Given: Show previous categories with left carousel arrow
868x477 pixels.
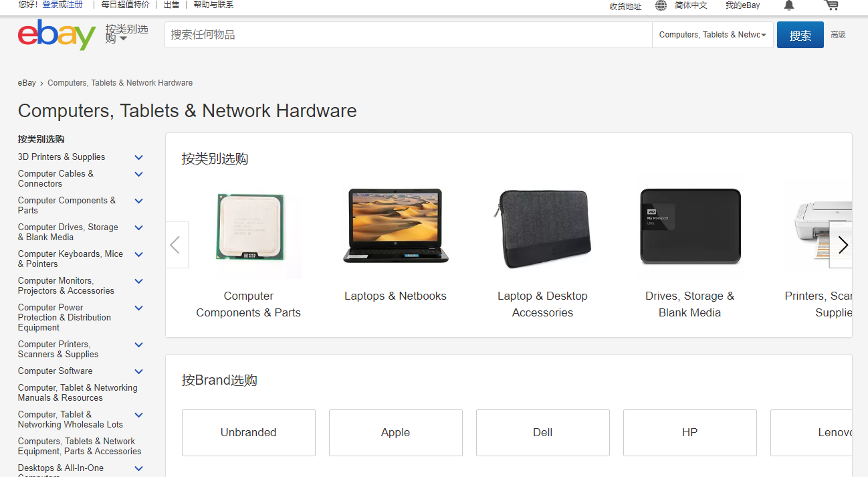Looking at the screenshot, I should tap(176, 245).
